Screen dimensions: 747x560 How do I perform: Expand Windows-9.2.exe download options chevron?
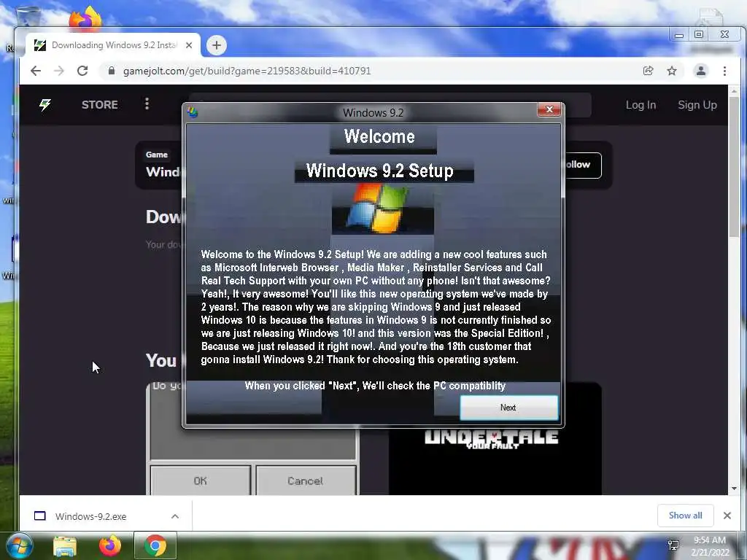click(175, 516)
